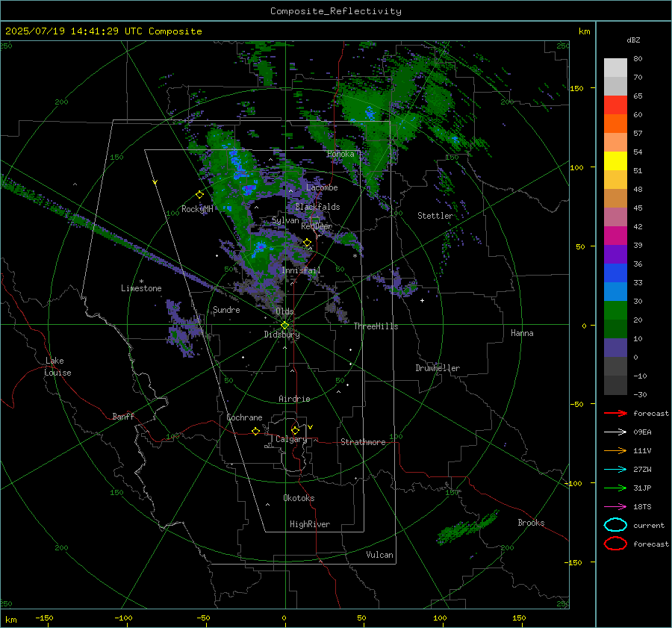Click the magenta 18TS arrow icon
Screen dimensions: 672x628
615,507
